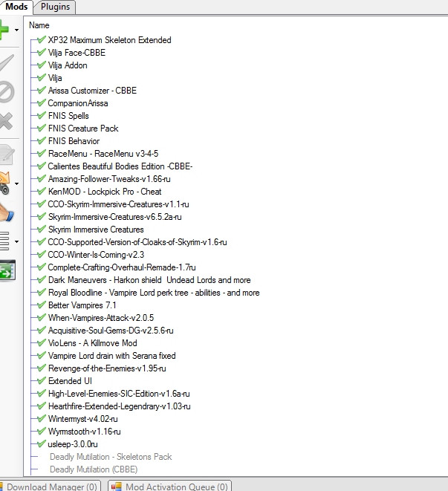
Task: Toggle checkmark for Extended UI
Action: [42, 380]
